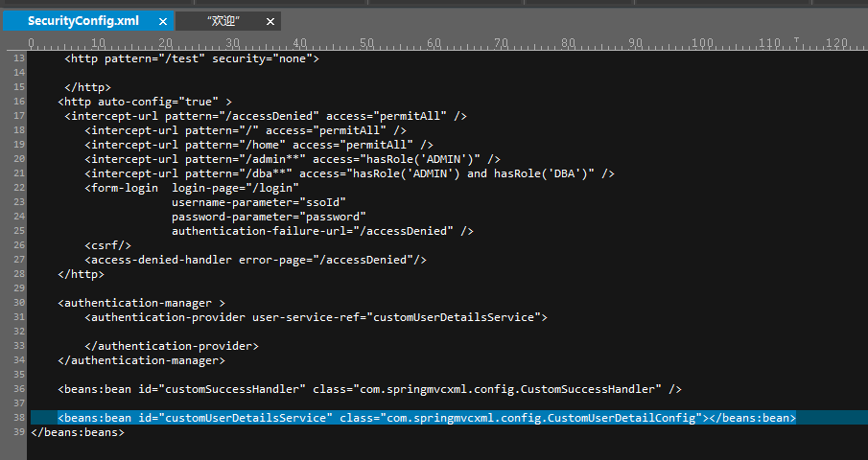Click id="customUserDetailsService" in highlighted line

click(235, 418)
